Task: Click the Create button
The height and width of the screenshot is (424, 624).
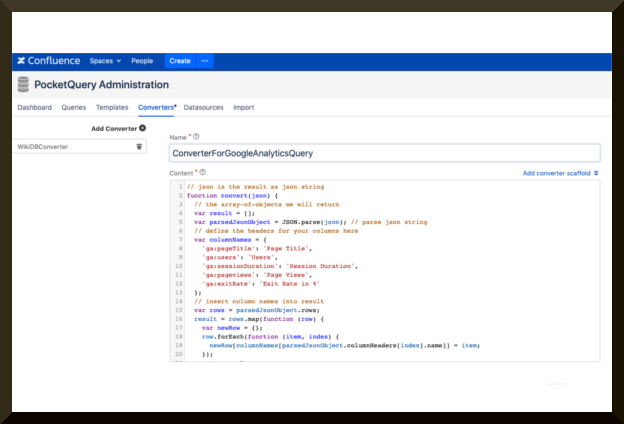Action: point(180,61)
